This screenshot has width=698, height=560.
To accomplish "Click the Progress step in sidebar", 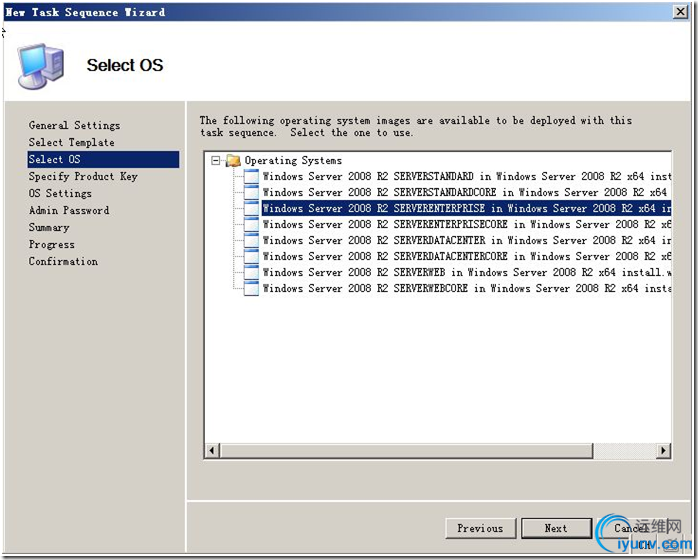I will click(52, 244).
